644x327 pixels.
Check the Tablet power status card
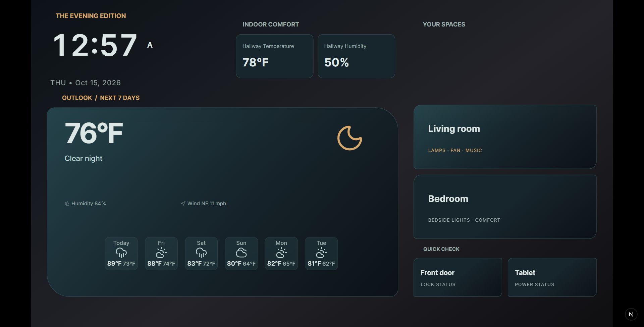coord(552,277)
